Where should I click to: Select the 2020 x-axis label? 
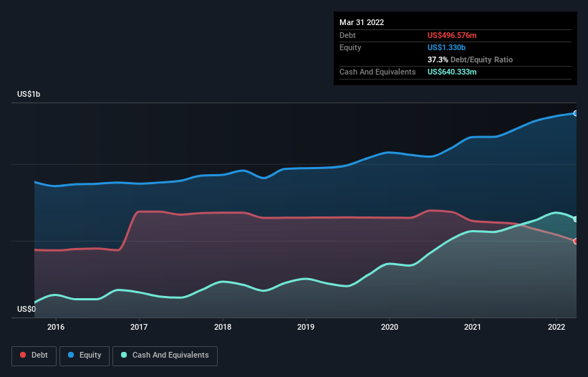tap(389, 327)
